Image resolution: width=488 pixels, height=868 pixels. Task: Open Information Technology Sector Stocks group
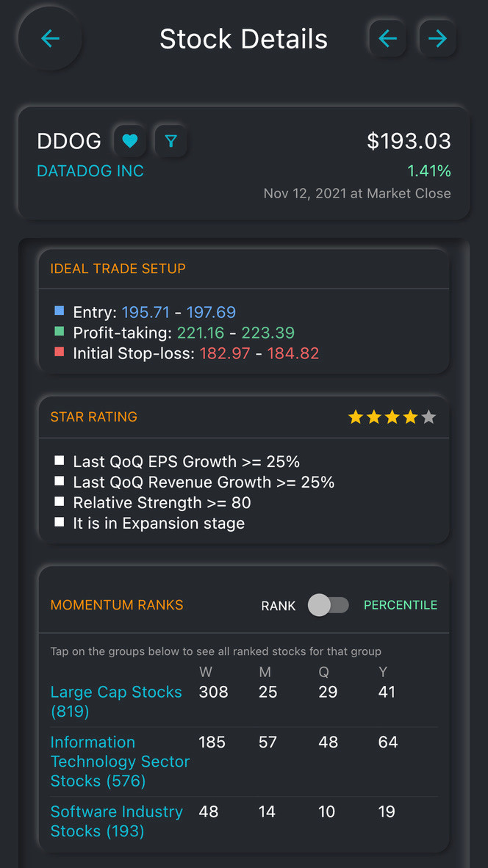121,762
